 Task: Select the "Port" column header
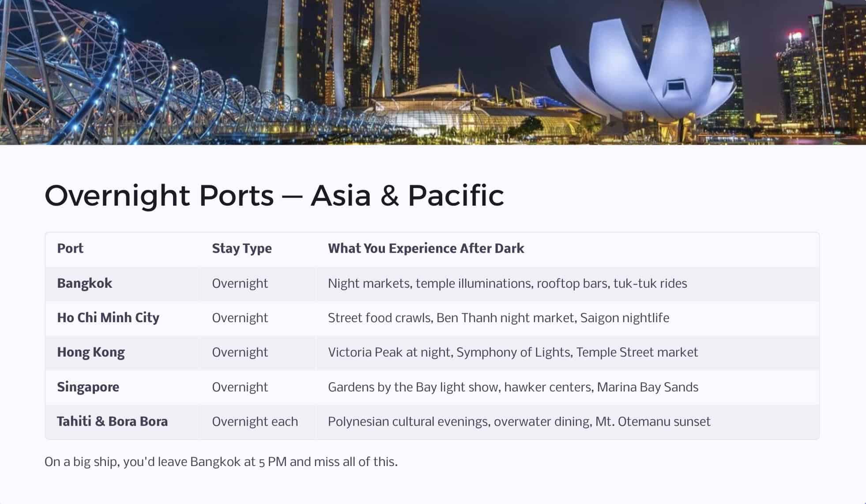point(70,248)
